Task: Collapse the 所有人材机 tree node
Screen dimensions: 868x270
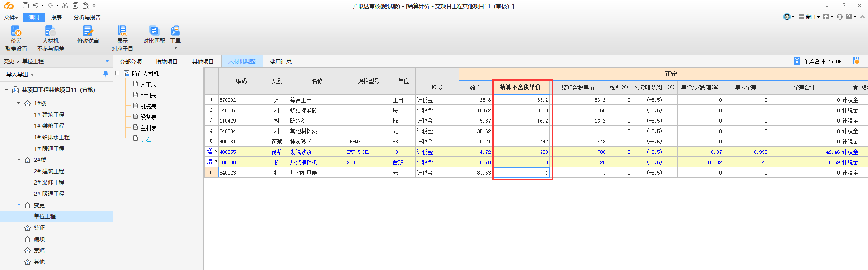Action: (x=118, y=73)
